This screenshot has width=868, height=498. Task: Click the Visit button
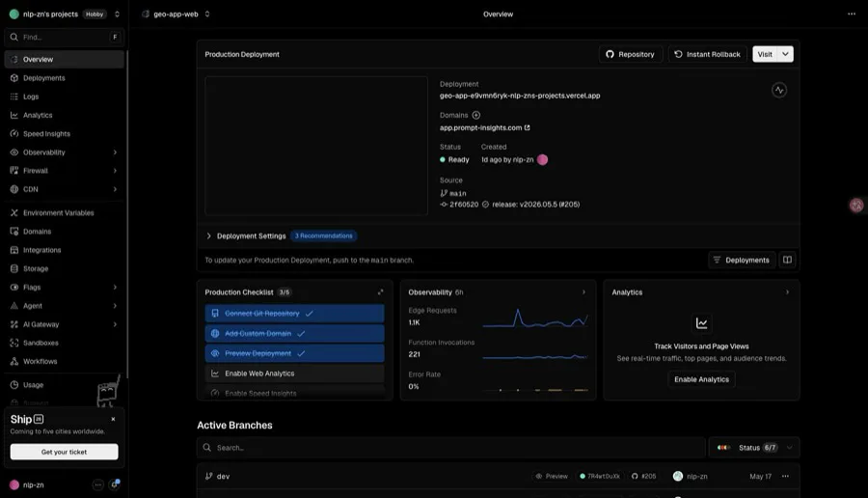(765, 54)
